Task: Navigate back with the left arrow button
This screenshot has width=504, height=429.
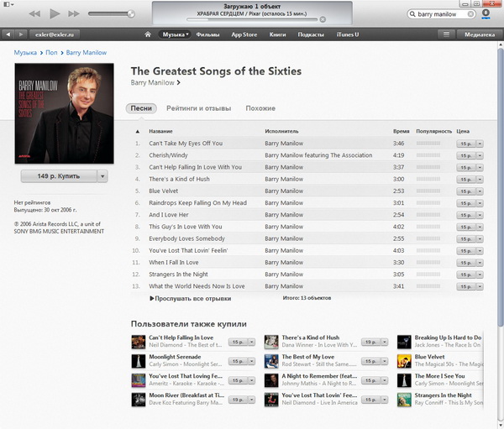Action: (x=8, y=34)
